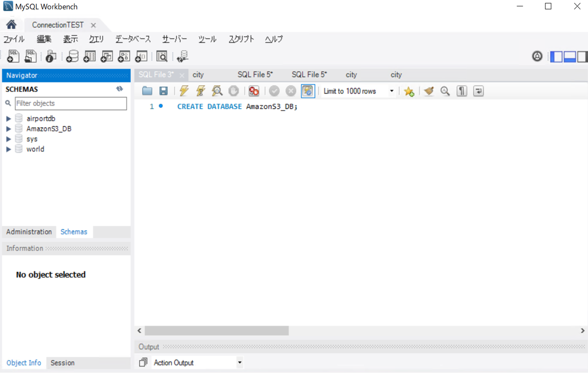The image size is (588, 373).
Task: Click the horizontal scrollbar thumb
Action: click(x=217, y=331)
